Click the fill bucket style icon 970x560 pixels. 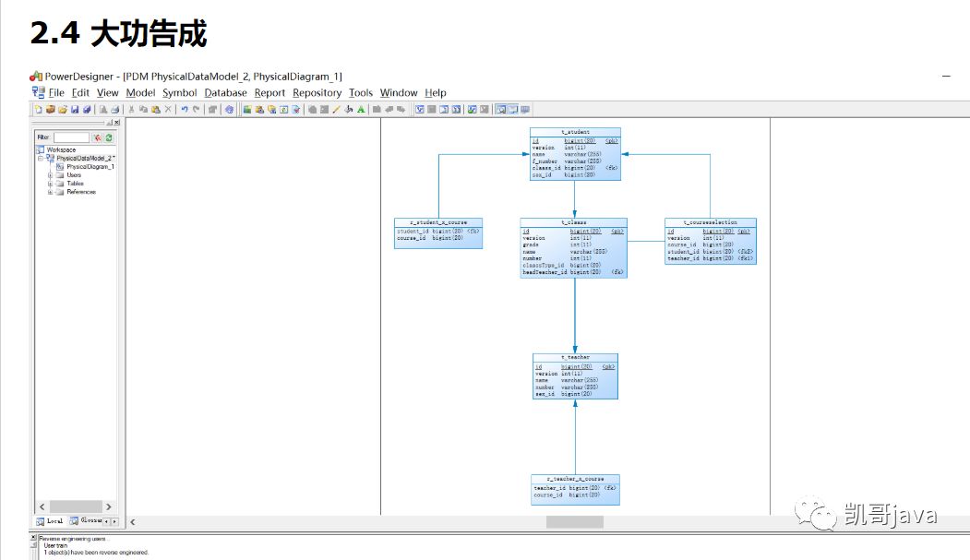349,110
